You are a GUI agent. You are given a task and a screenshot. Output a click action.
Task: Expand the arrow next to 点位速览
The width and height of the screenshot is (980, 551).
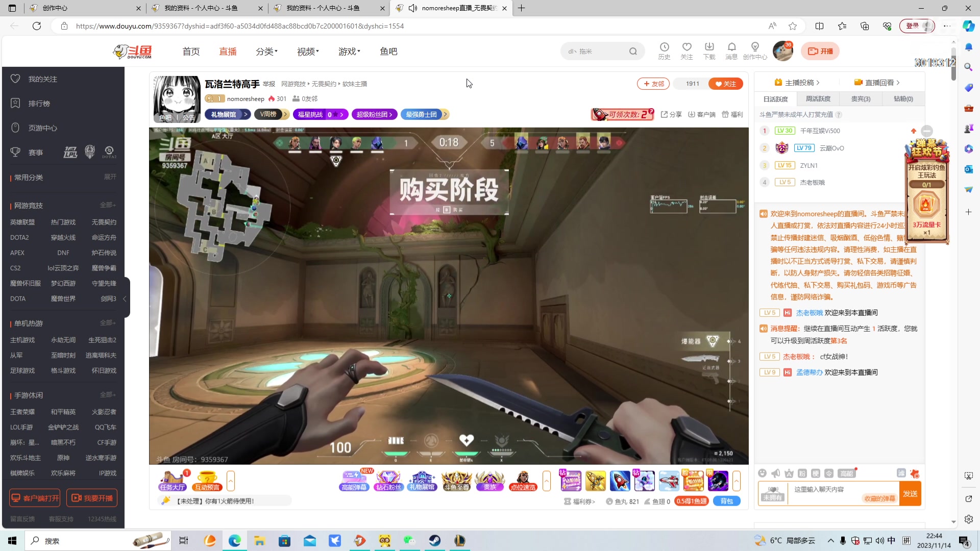(547, 481)
